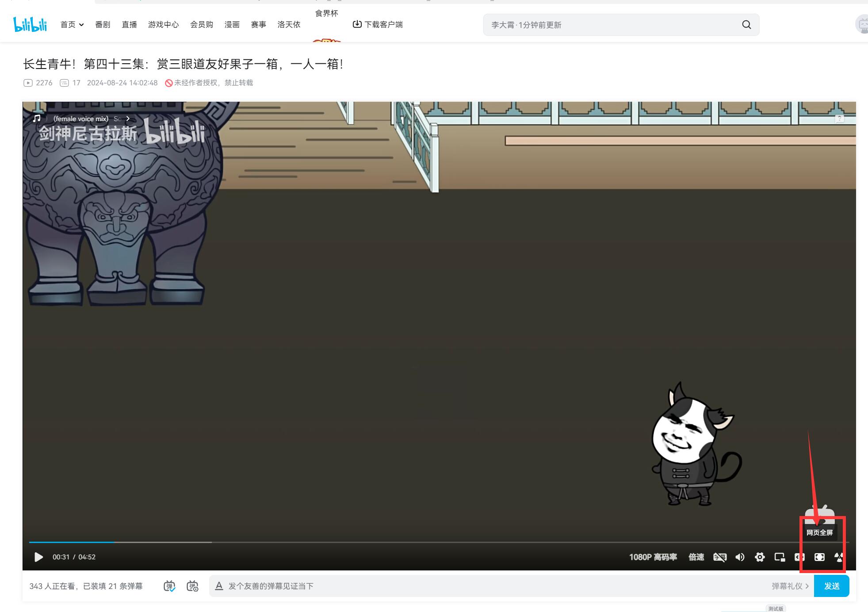Open the bilibili logo homepage

coord(30,25)
